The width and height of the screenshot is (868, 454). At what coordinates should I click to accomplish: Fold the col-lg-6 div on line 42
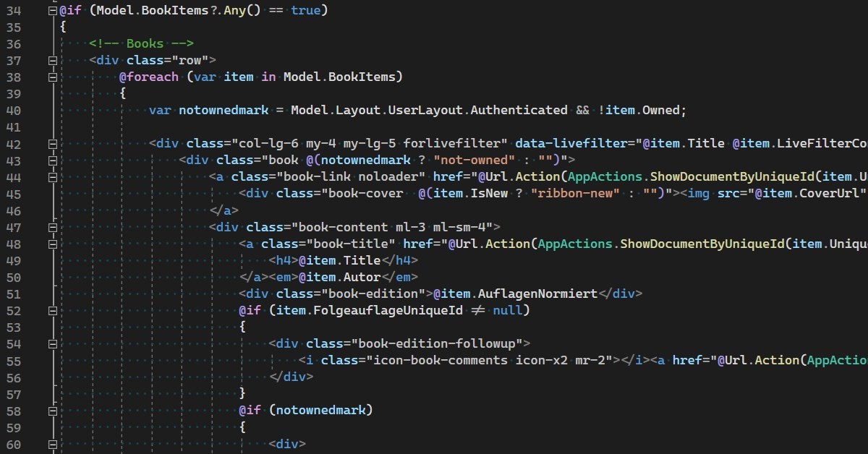pyautogui.click(x=51, y=144)
